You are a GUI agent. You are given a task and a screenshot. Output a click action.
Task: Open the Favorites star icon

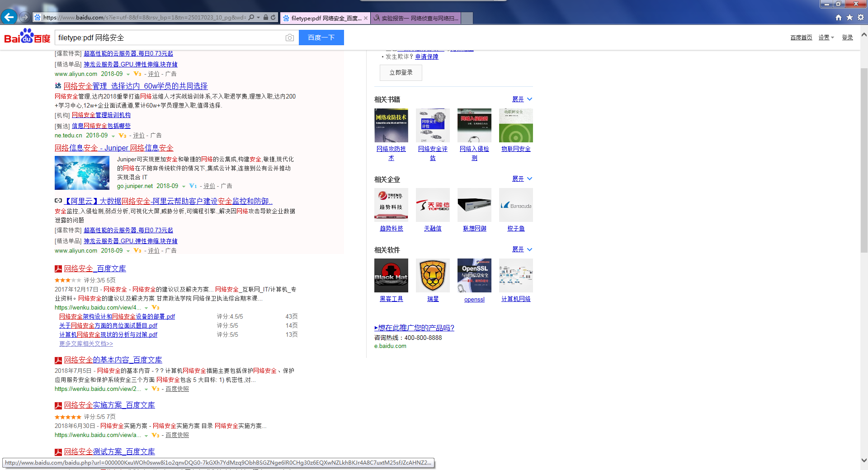tap(849, 18)
